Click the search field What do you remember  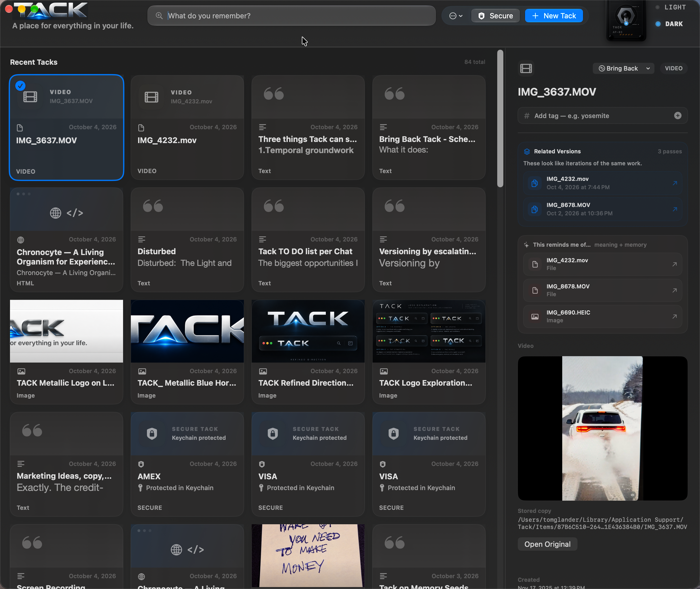[291, 16]
